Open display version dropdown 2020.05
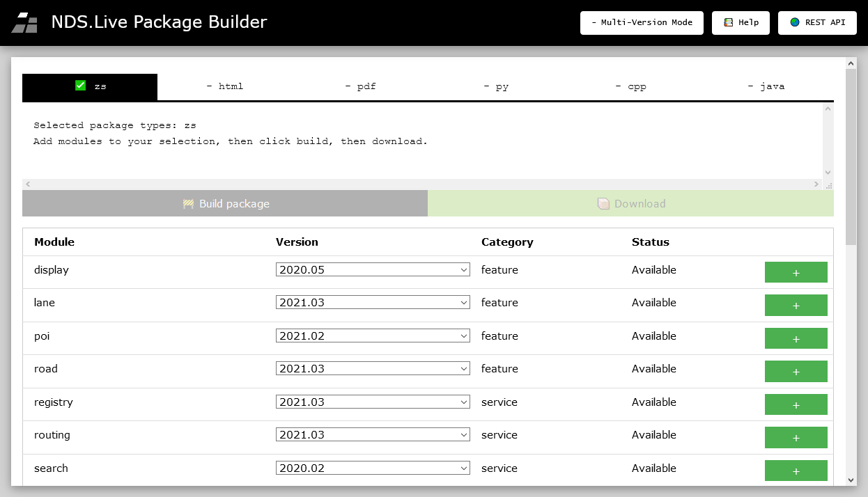The image size is (868, 497). point(373,269)
